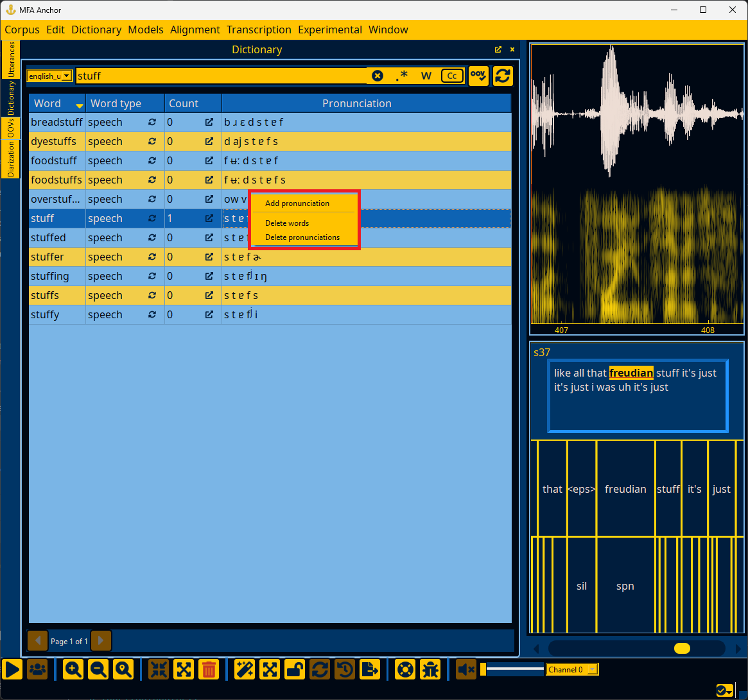The width and height of the screenshot is (748, 700).
Task: Go to next dictionary page arrow
Action: pos(101,641)
